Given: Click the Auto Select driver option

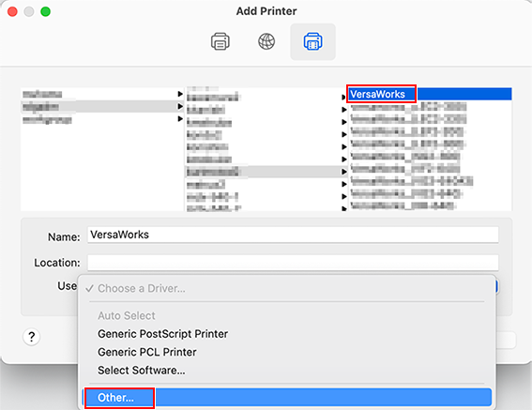Looking at the screenshot, I should coord(127,315).
